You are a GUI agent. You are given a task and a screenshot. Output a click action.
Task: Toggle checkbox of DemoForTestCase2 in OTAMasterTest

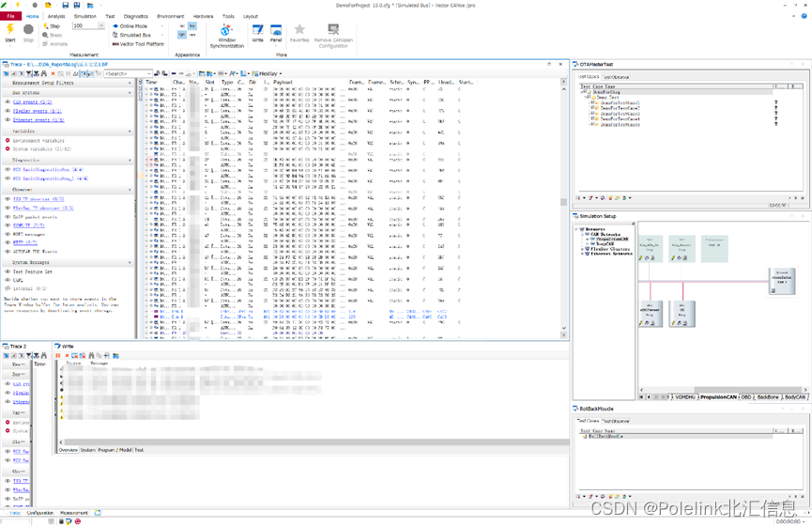click(595, 108)
